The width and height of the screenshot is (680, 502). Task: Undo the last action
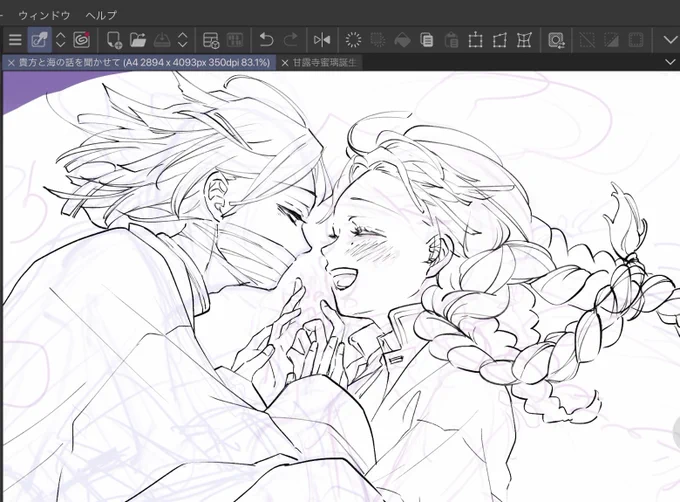pyautogui.click(x=266, y=40)
